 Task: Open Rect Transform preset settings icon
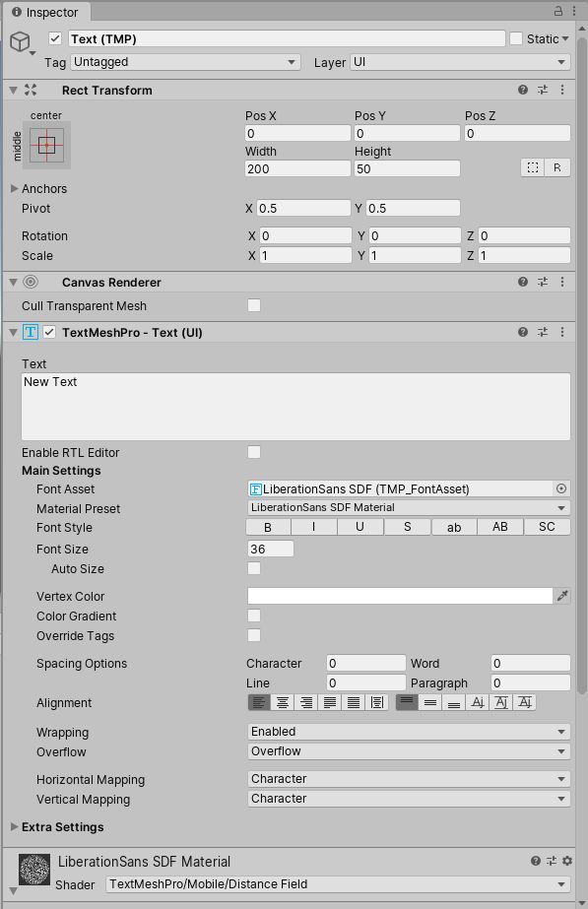(542, 90)
